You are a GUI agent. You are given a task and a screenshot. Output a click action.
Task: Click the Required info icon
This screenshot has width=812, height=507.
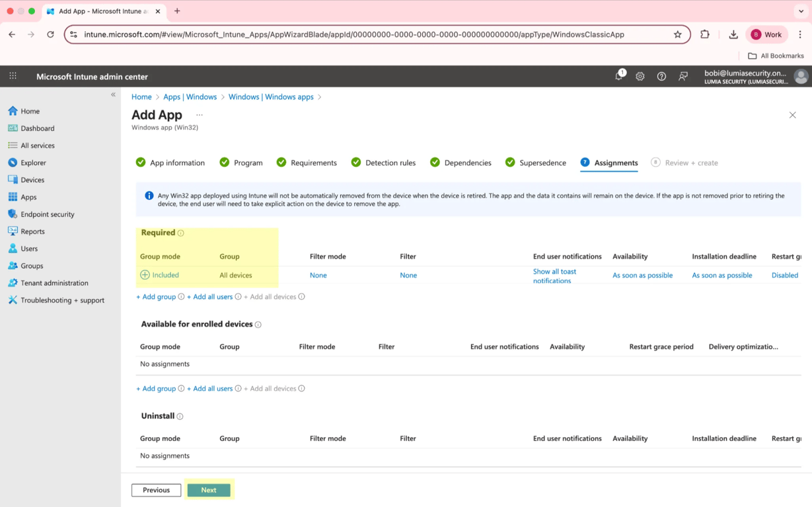tap(180, 233)
